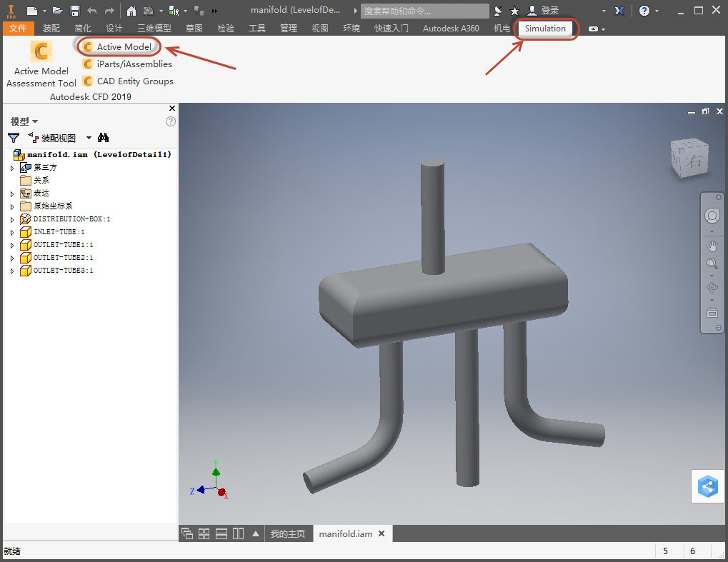The image size is (728, 562).
Task: Open the Inventor application menu logo
Action: pyautogui.click(x=11, y=10)
